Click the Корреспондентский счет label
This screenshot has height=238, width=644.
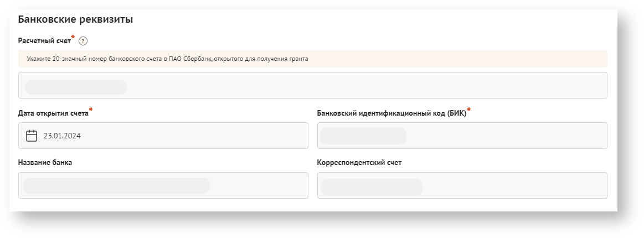[359, 163]
